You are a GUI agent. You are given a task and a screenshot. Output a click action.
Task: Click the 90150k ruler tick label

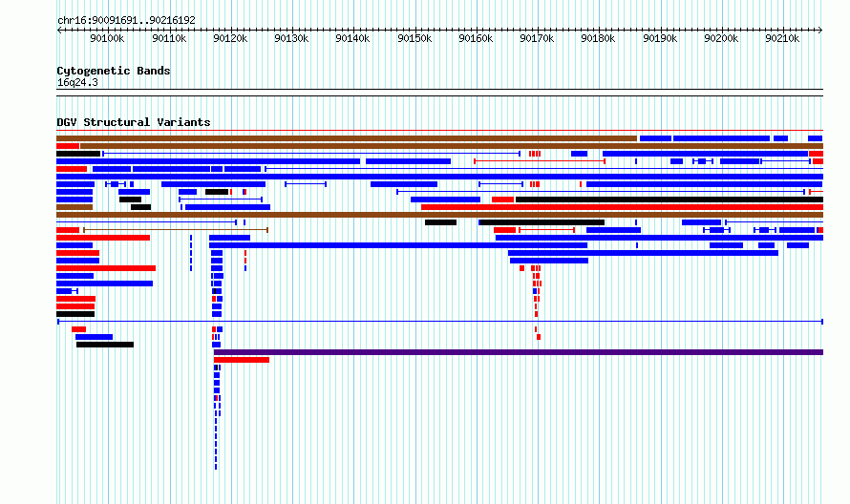(x=414, y=38)
